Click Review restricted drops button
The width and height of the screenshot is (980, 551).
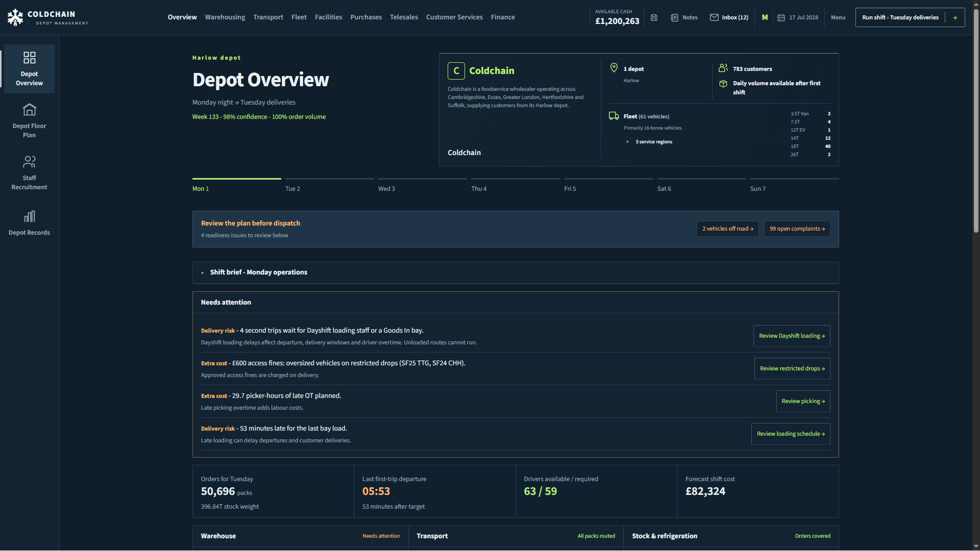click(792, 368)
